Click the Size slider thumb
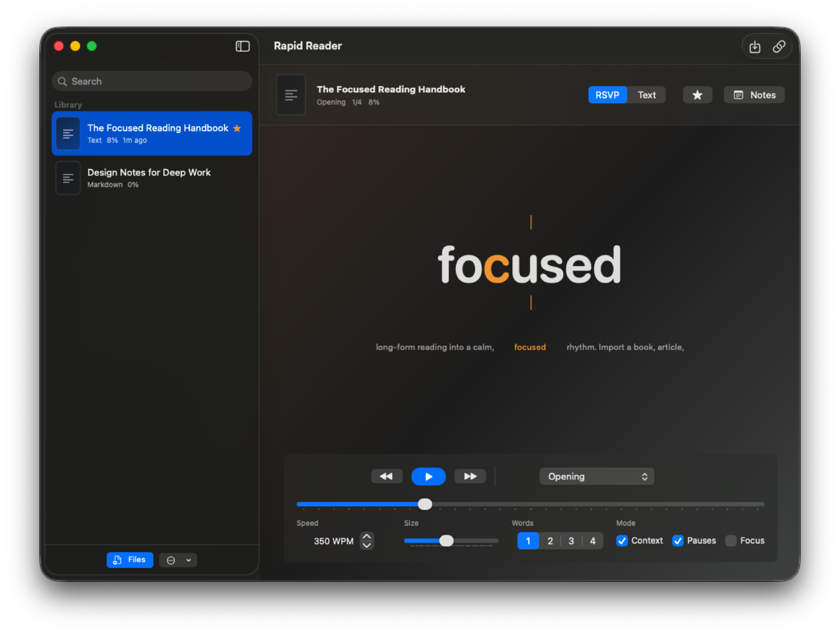The height and width of the screenshot is (634, 840). (446, 541)
